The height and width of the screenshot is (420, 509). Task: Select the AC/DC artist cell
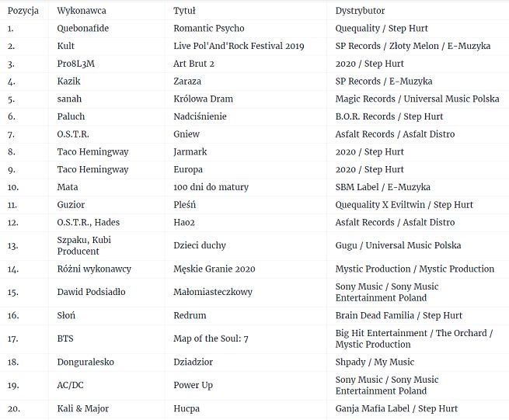(x=71, y=385)
